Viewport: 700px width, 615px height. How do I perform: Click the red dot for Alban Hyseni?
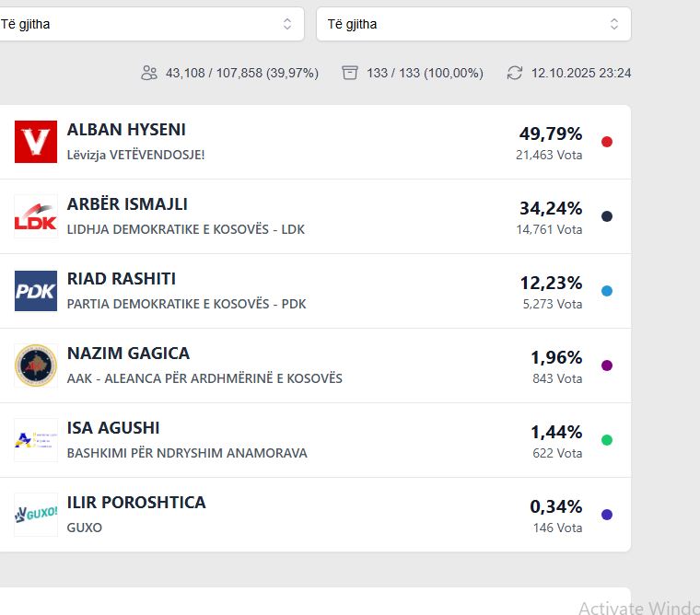point(606,142)
